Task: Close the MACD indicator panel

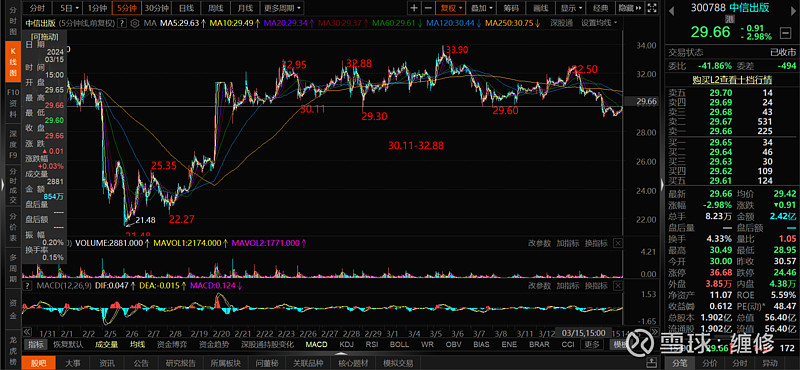Action: 618,285
